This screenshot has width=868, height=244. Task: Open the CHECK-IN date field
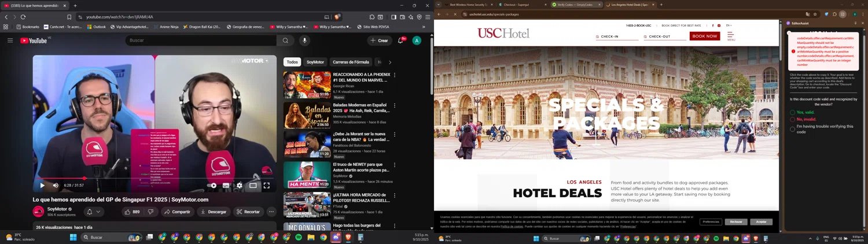pyautogui.click(x=617, y=36)
